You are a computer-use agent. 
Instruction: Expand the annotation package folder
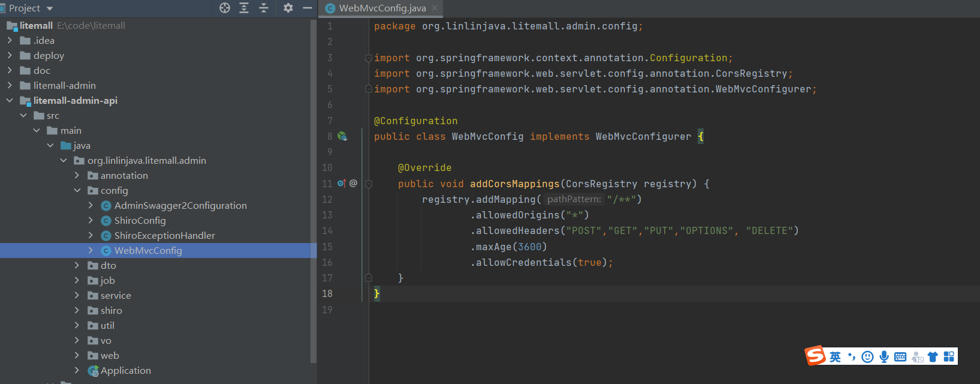(x=77, y=176)
